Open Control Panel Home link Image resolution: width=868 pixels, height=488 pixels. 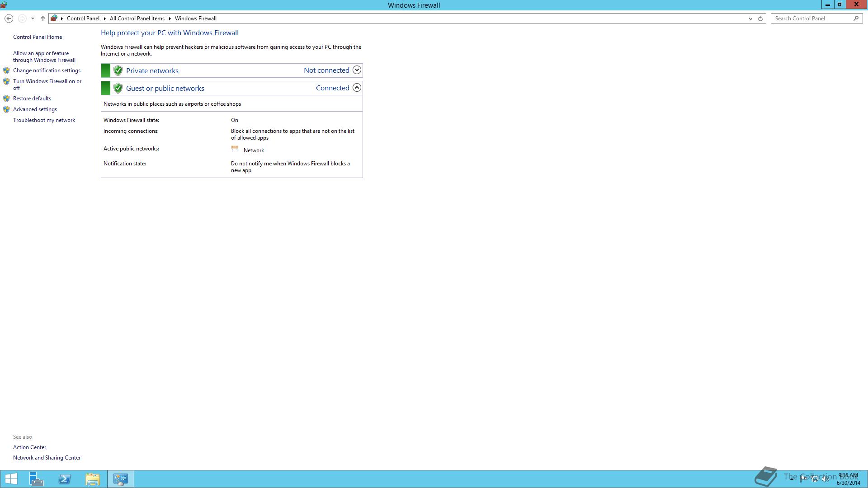point(38,37)
